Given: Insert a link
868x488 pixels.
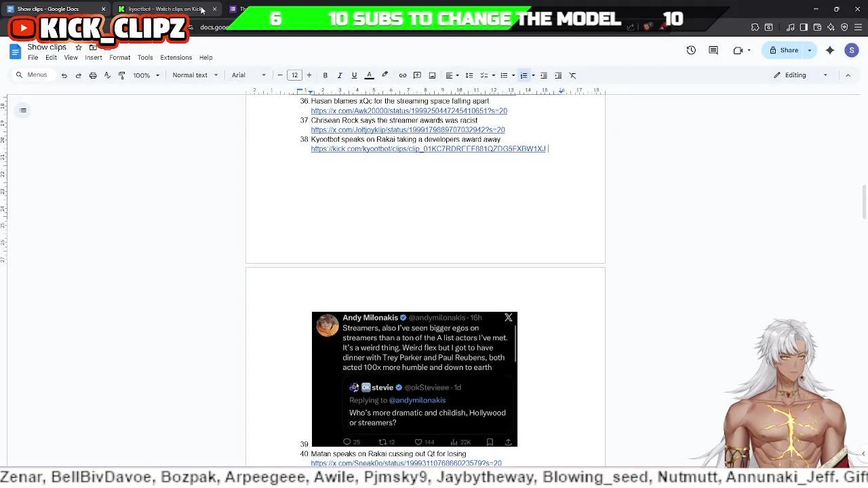Looking at the screenshot, I should point(403,75).
